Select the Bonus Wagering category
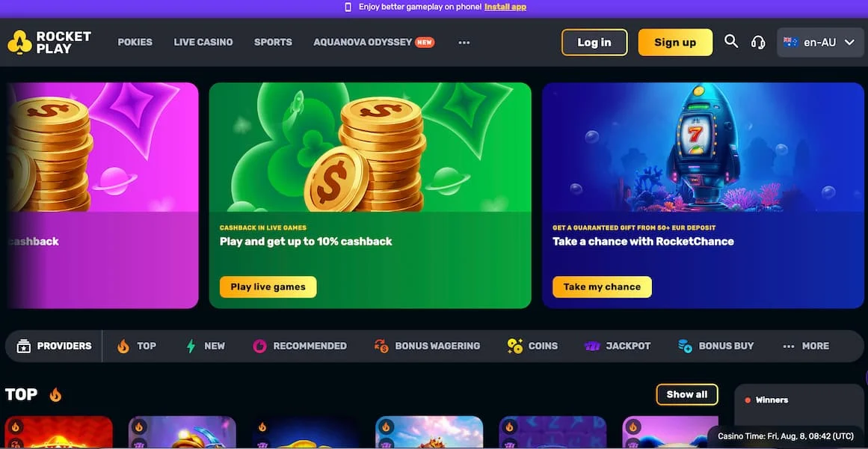 click(427, 346)
